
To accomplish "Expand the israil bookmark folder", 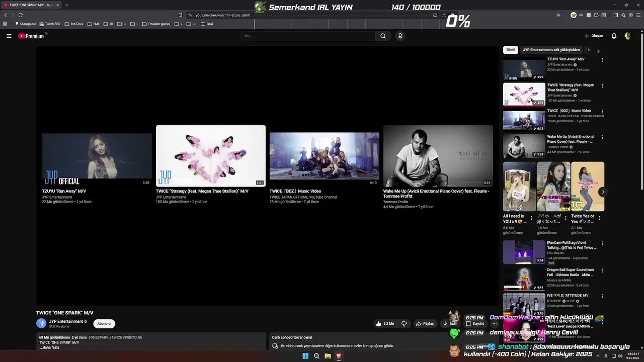I will tap(207, 24).
